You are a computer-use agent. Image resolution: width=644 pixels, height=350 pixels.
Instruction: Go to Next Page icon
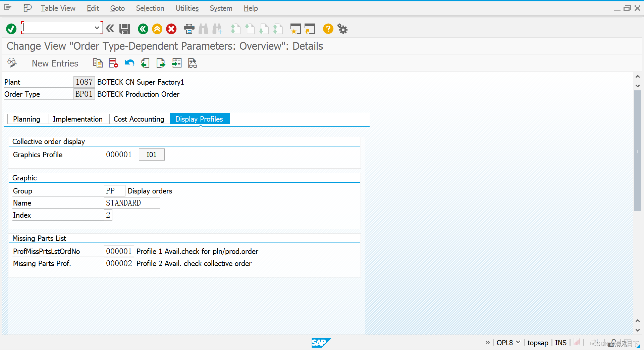coord(264,29)
